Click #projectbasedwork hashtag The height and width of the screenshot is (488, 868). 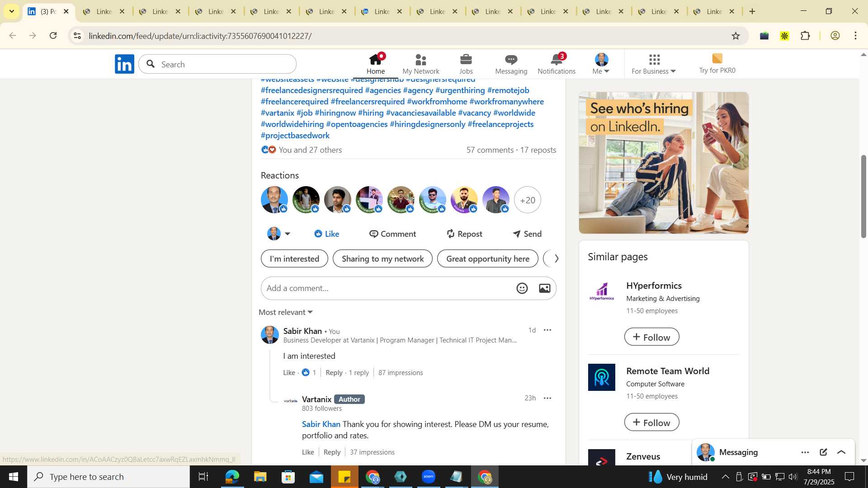[x=295, y=135]
